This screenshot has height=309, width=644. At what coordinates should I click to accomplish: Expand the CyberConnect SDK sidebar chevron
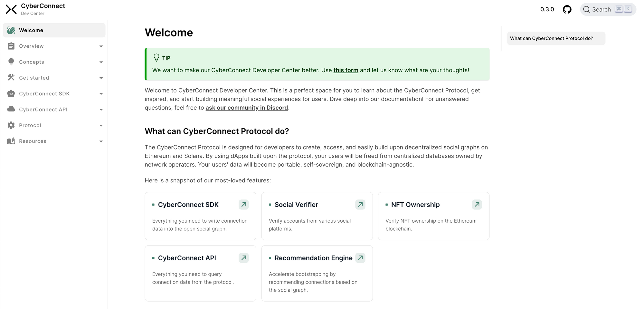tap(101, 94)
